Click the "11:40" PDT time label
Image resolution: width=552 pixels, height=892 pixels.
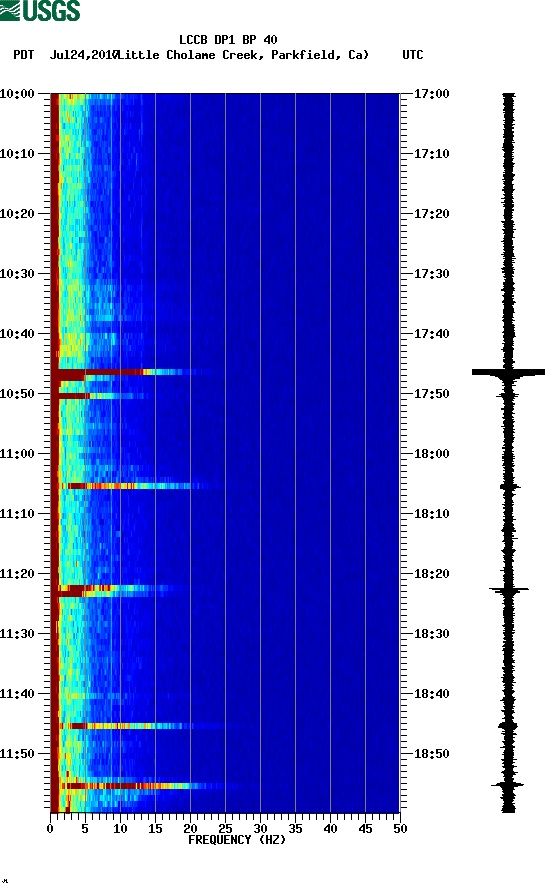pos(17,693)
